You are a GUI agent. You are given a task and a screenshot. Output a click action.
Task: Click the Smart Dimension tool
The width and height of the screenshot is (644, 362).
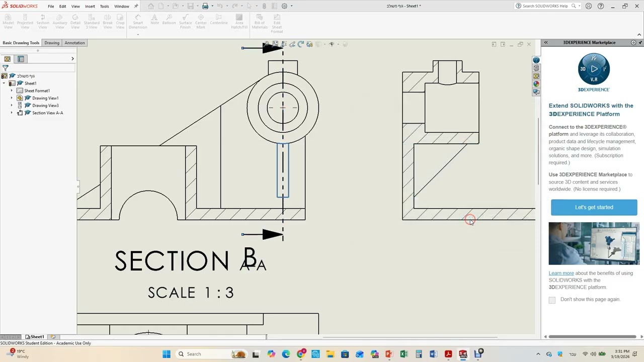[138, 22]
